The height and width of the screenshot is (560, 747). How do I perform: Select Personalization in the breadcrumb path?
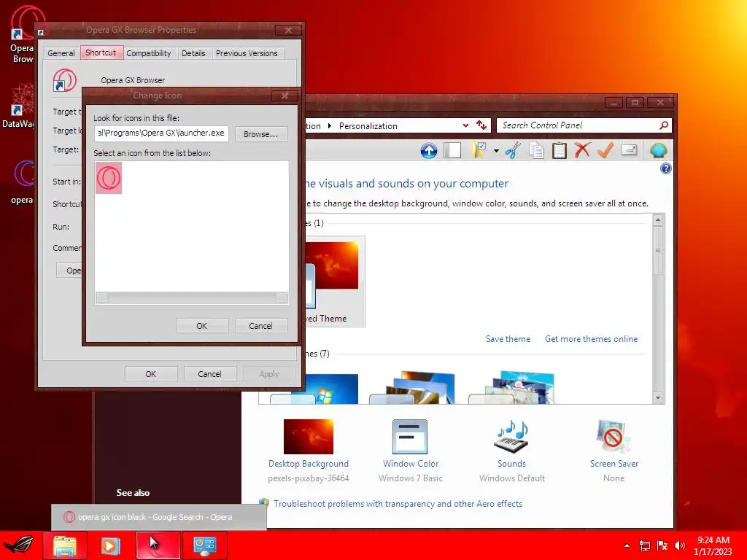(368, 125)
